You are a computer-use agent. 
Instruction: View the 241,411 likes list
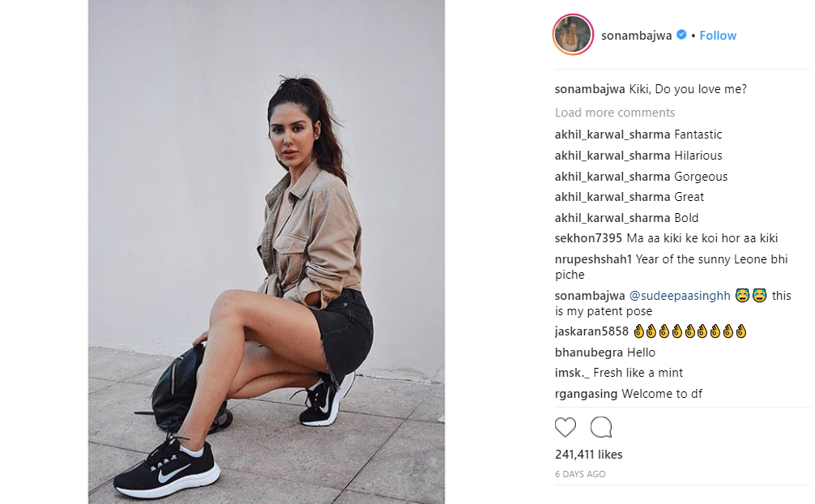pyautogui.click(x=588, y=454)
